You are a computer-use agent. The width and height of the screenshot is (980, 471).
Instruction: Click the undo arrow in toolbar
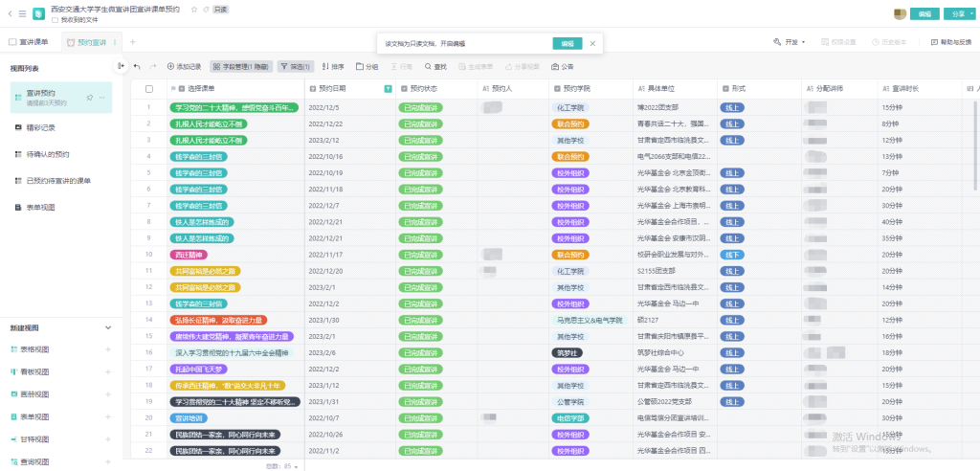(137, 66)
